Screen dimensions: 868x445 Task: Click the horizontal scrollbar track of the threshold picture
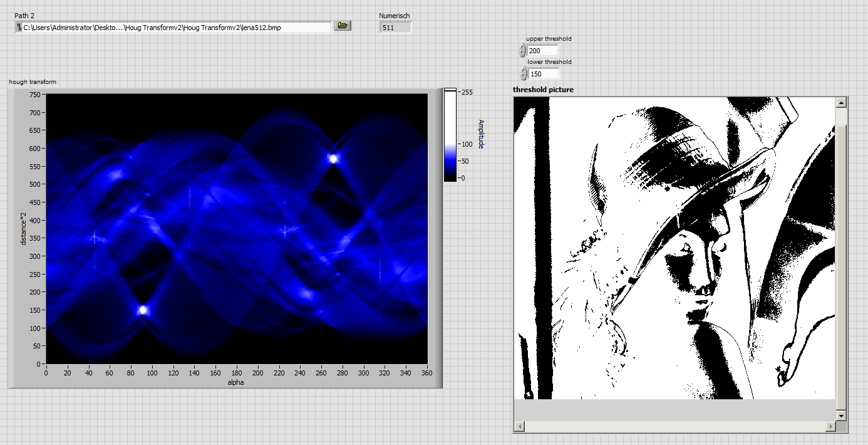point(674,426)
